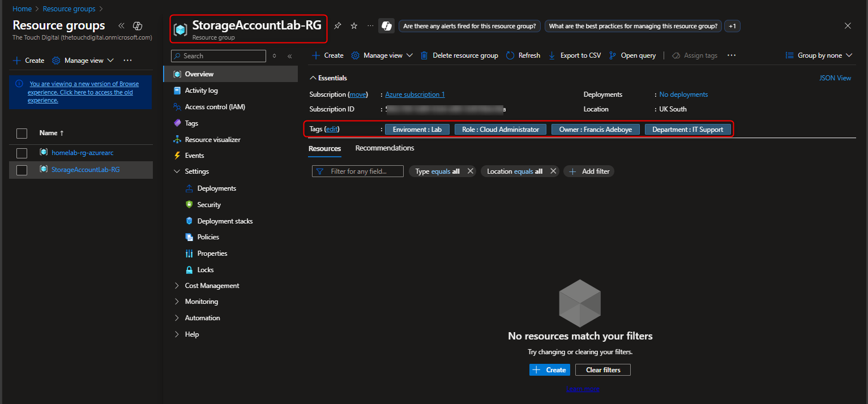The width and height of the screenshot is (868, 404).
Task: Check the box next to StorageAccountLab-RG
Action: (x=21, y=170)
